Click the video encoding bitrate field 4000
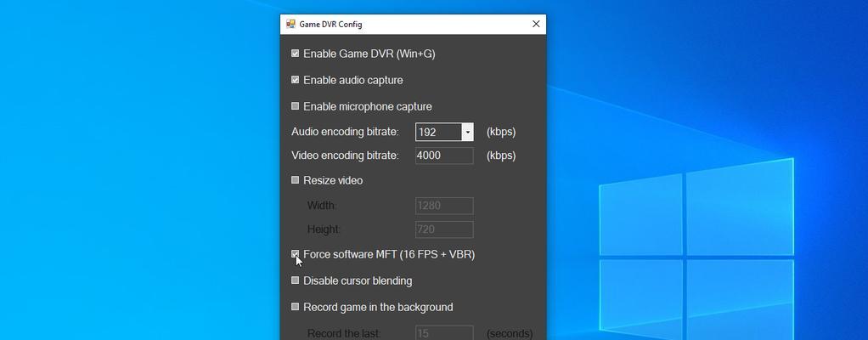 [x=444, y=156]
